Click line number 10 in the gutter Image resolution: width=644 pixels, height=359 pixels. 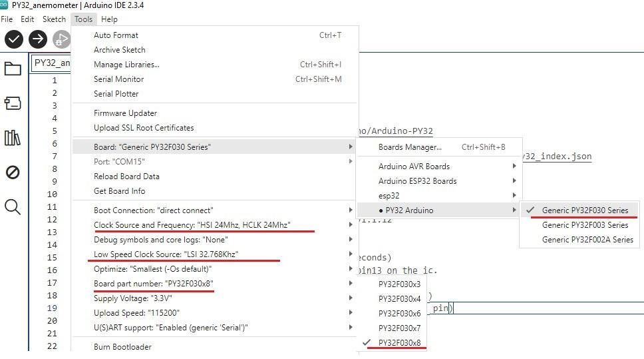[x=52, y=194]
